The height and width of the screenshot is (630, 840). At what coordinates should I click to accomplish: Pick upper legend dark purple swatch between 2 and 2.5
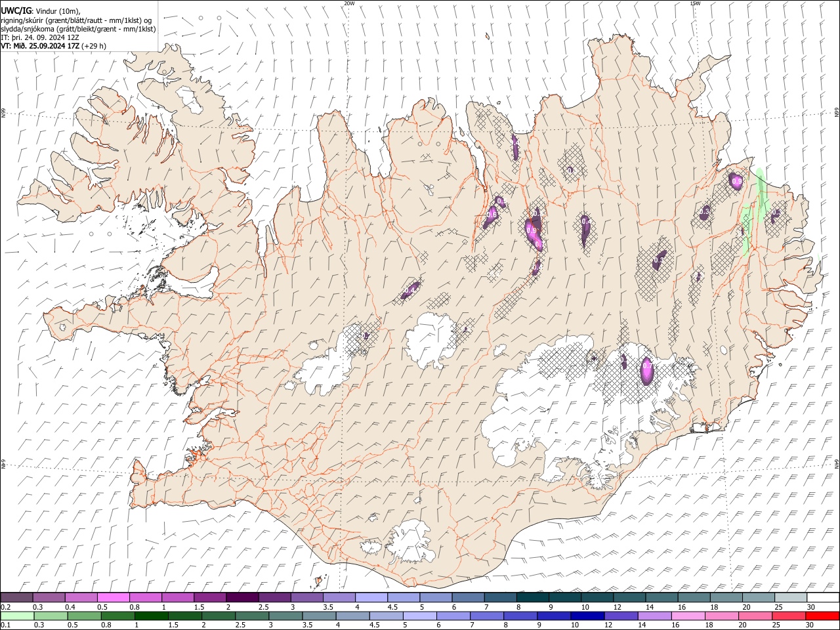pos(242,597)
